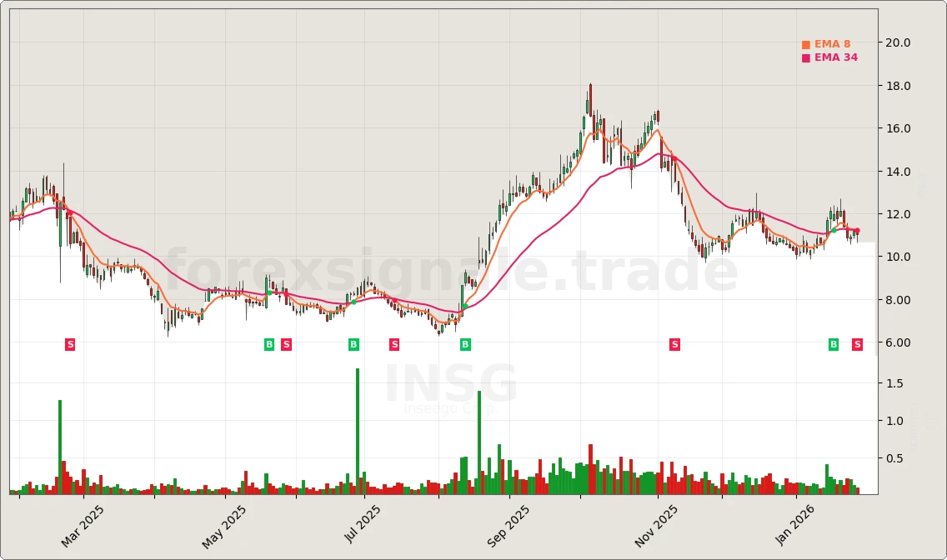This screenshot has width=947, height=560.
Task: Click the red S marker shortly after July 2025
Action: (393, 344)
